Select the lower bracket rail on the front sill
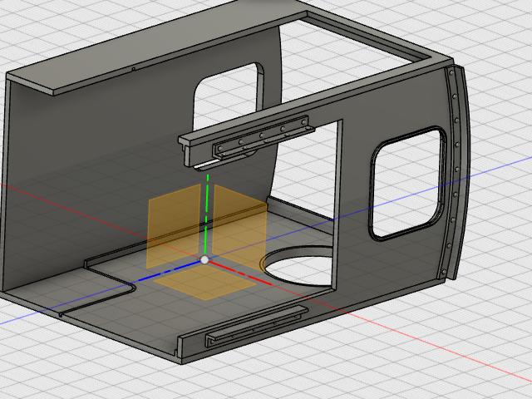The image size is (532, 399). point(256,326)
